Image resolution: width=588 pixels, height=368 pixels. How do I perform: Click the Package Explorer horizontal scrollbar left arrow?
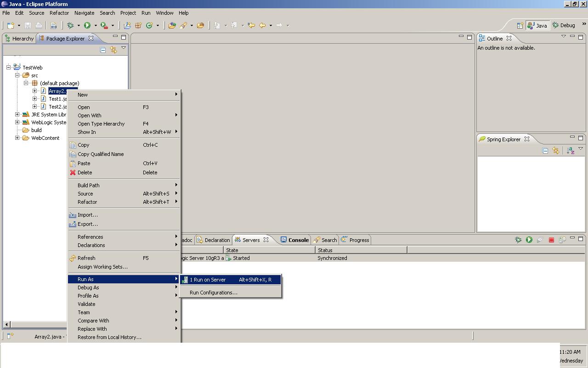point(6,324)
